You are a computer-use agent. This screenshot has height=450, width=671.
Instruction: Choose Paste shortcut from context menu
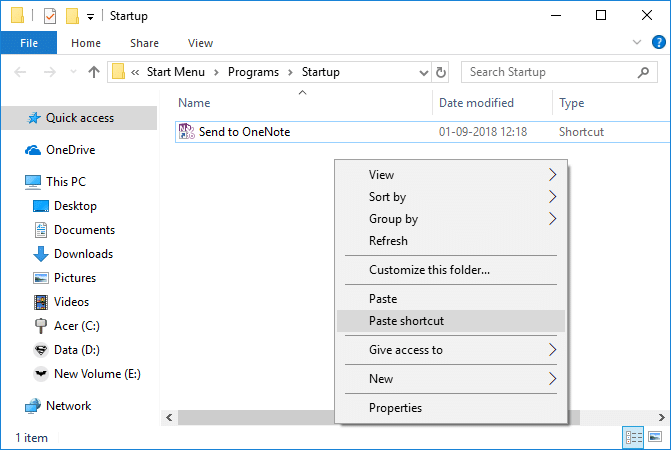(x=406, y=321)
